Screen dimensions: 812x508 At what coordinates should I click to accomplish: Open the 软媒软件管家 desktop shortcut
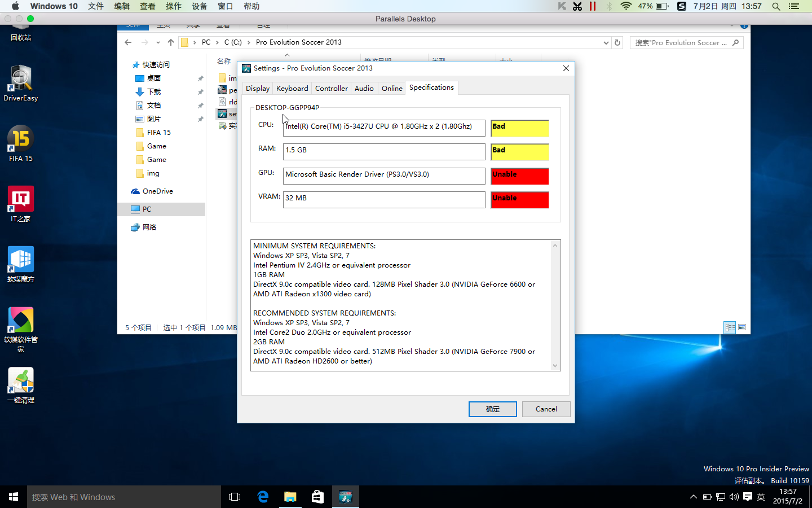click(21, 330)
